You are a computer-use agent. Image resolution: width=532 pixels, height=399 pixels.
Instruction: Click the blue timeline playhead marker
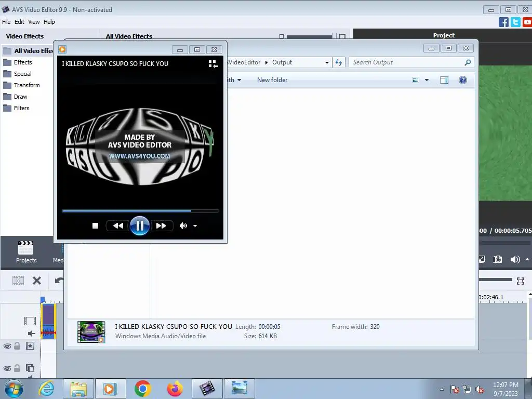click(x=43, y=300)
